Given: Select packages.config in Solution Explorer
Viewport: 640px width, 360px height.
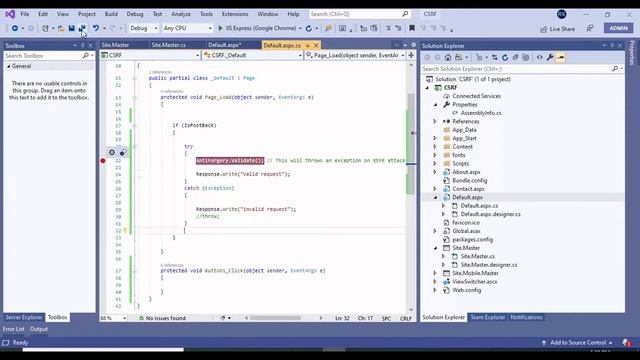Looking at the screenshot, I should (x=472, y=240).
